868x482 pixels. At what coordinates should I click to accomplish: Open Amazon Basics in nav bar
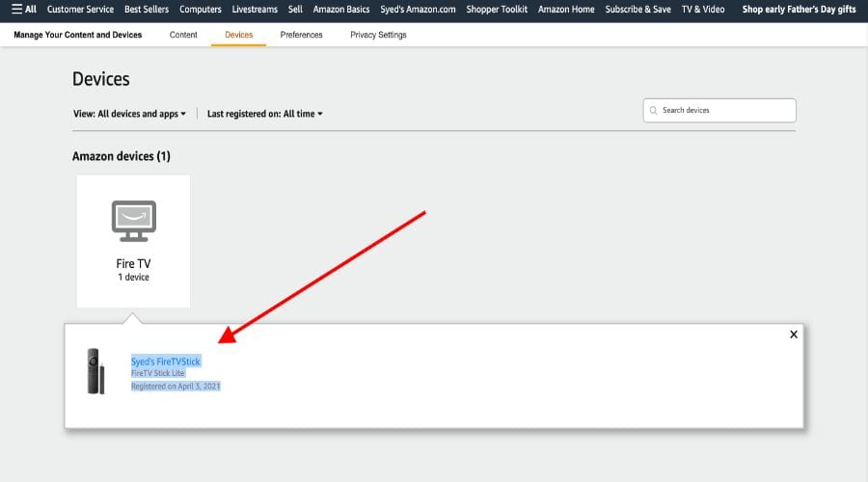[341, 10]
